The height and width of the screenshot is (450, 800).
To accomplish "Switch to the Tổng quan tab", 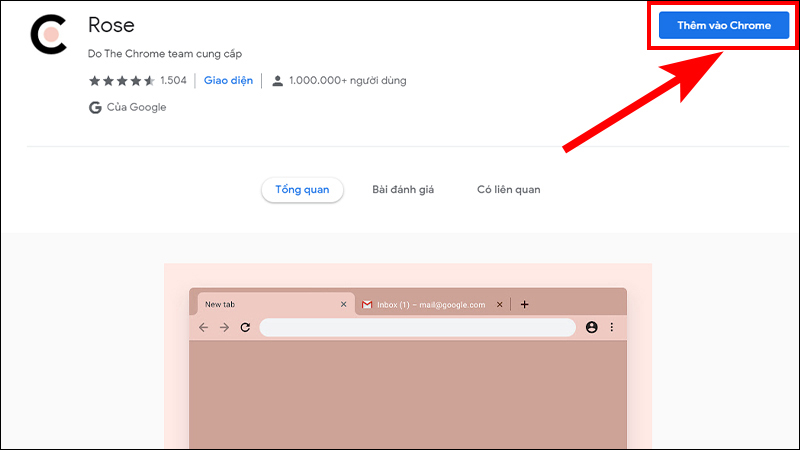I will 302,190.
